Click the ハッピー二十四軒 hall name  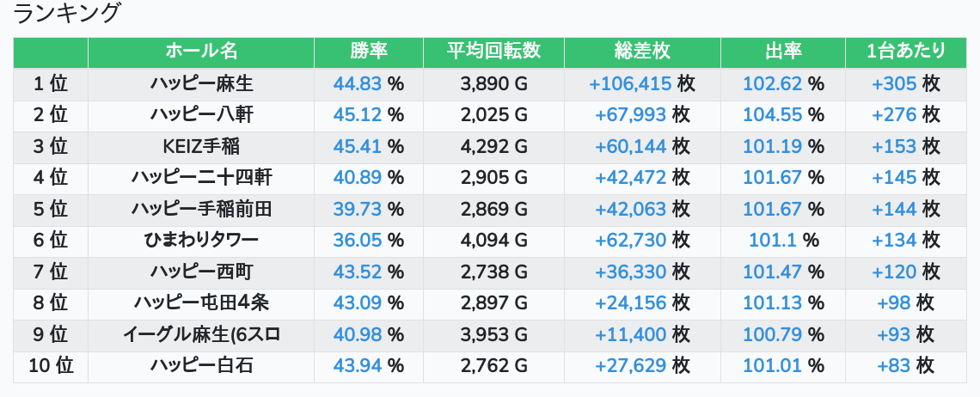[x=201, y=178]
